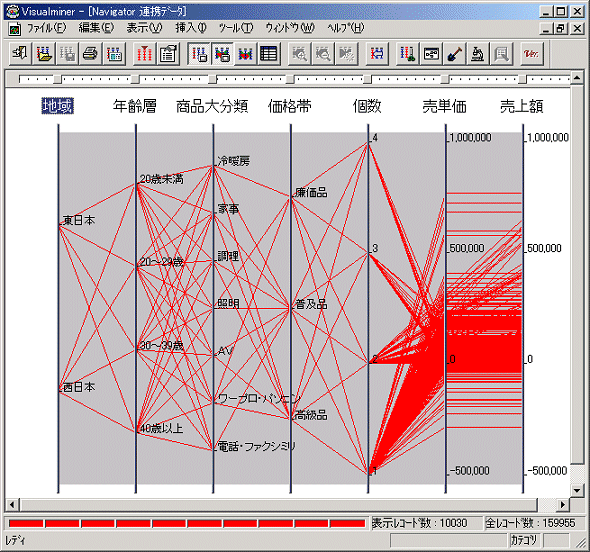The height and width of the screenshot is (552, 590).
Task: Click the vertical scrollbar up arrow
Action: pos(577,78)
